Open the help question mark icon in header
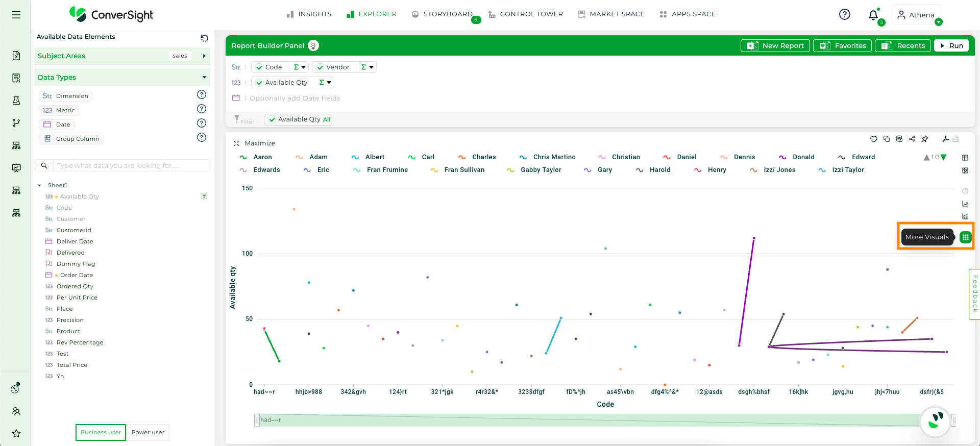 (845, 14)
